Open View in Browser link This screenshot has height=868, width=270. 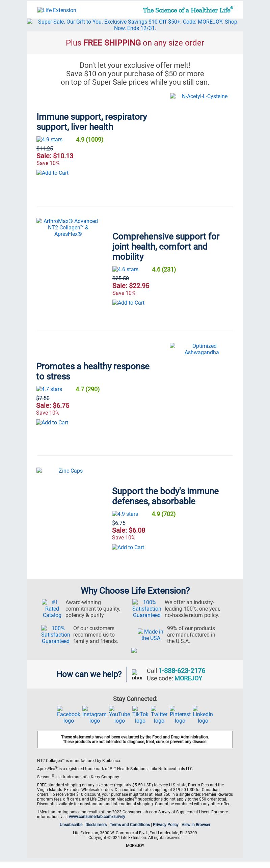point(196,824)
